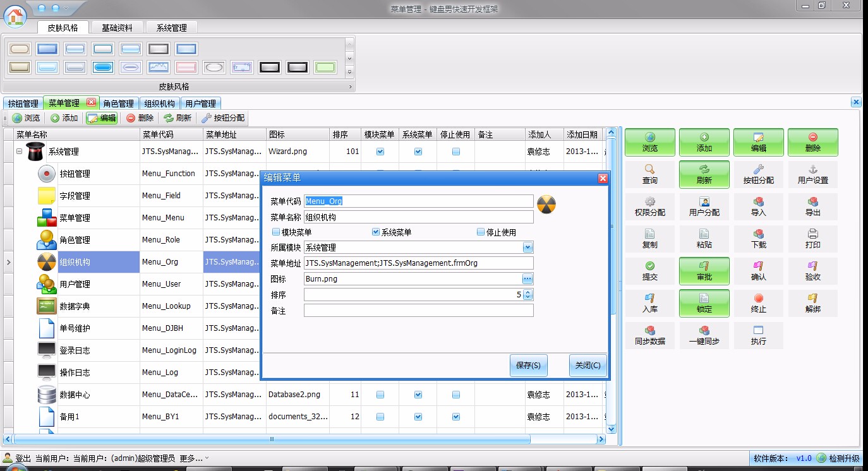Screen dimensions: 868x471
Task: Increase 排序 value with up arrow
Action: click(x=528, y=291)
